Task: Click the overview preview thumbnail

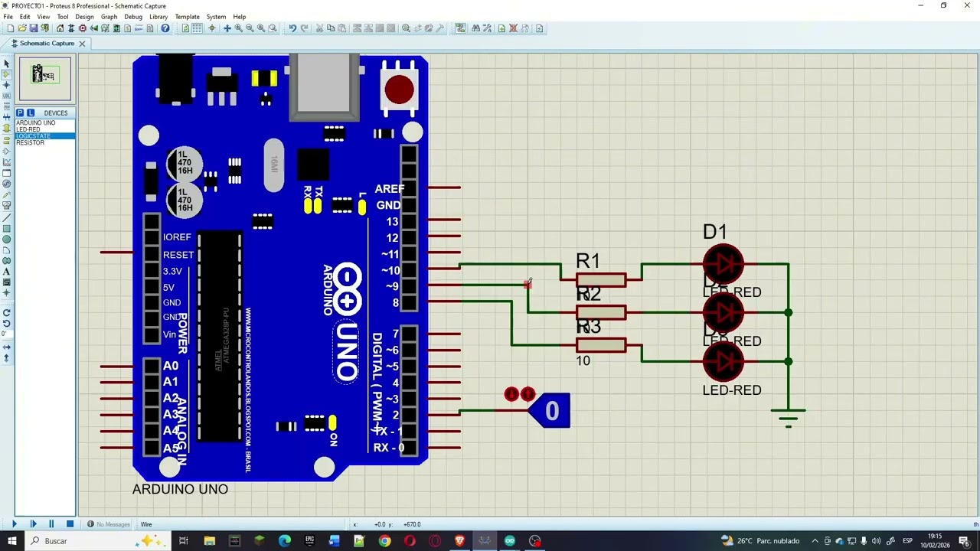Action: 45,79
